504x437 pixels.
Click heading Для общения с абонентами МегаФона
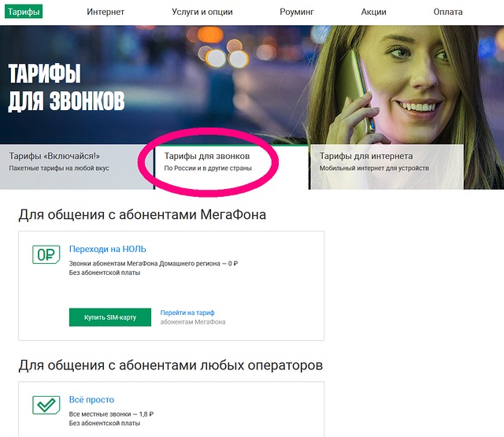click(142, 214)
